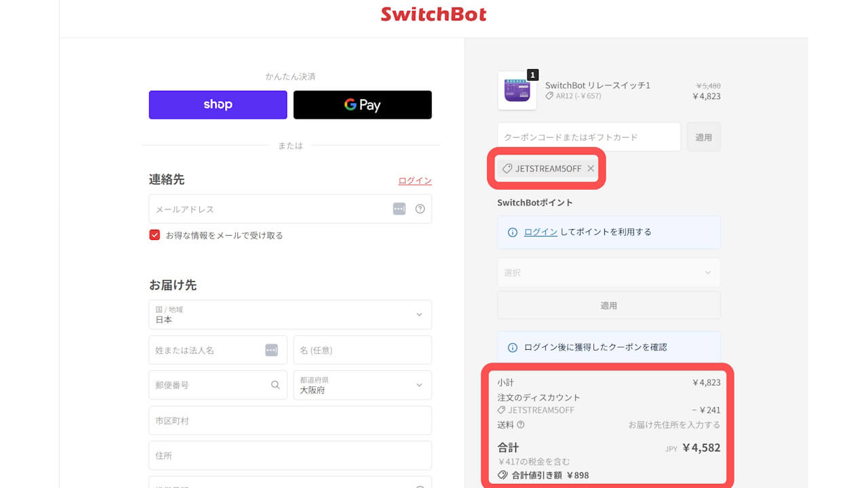The height and width of the screenshot is (488, 868).
Task: Focus the 姓または法人名 field
Action: pos(218,350)
